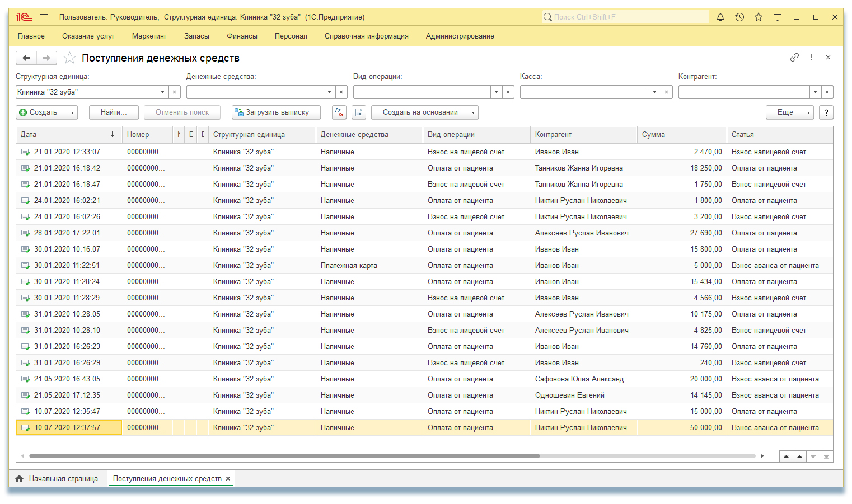Select the Платежная карта cell
Screen dimensions: 852x504
coord(369,266)
